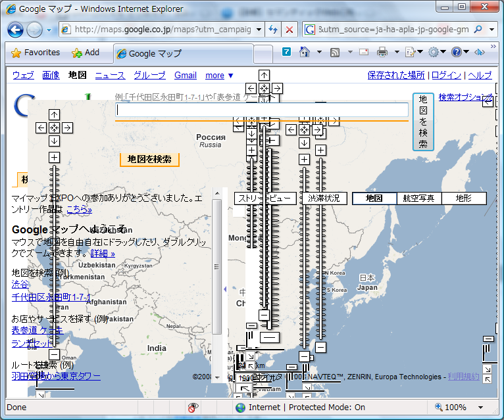This screenshot has height=420, width=504.
Task: Open a new blank tab
Action: coord(263,55)
